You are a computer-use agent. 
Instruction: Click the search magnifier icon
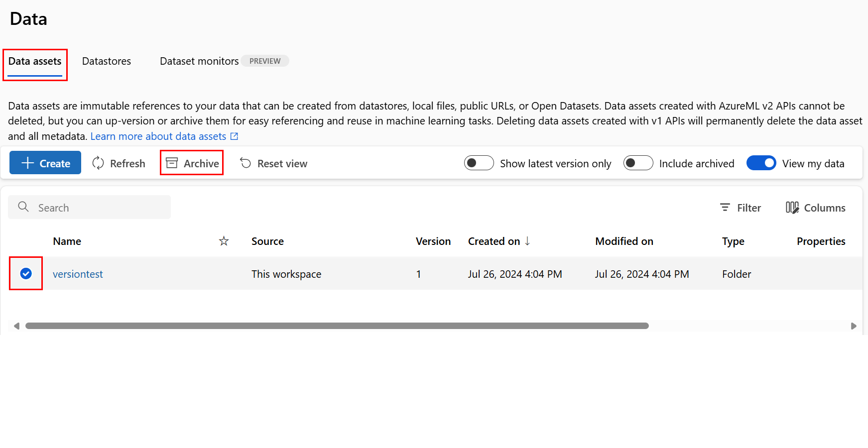[x=23, y=207]
